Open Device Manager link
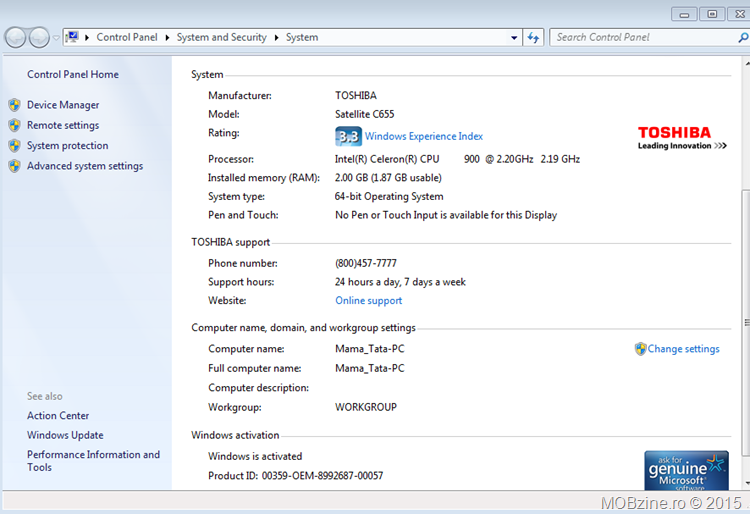This screenshot has width=750, height=514. pos(63,105)
